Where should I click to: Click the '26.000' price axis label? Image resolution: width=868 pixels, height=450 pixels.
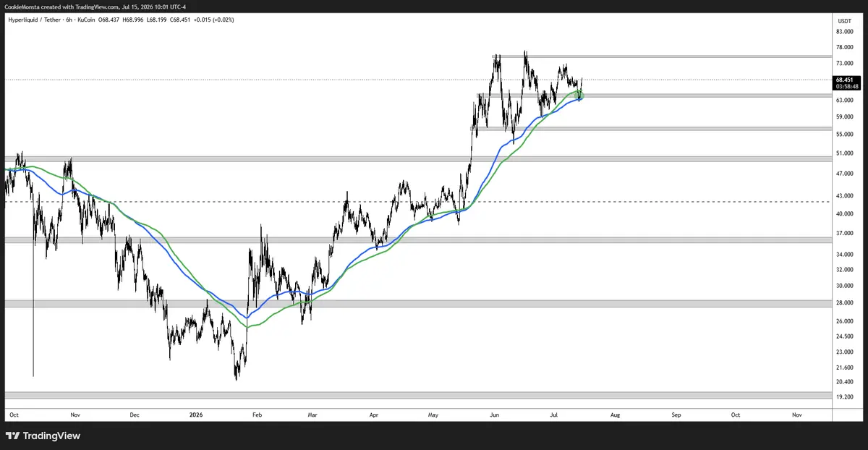(x=845, y=321)
